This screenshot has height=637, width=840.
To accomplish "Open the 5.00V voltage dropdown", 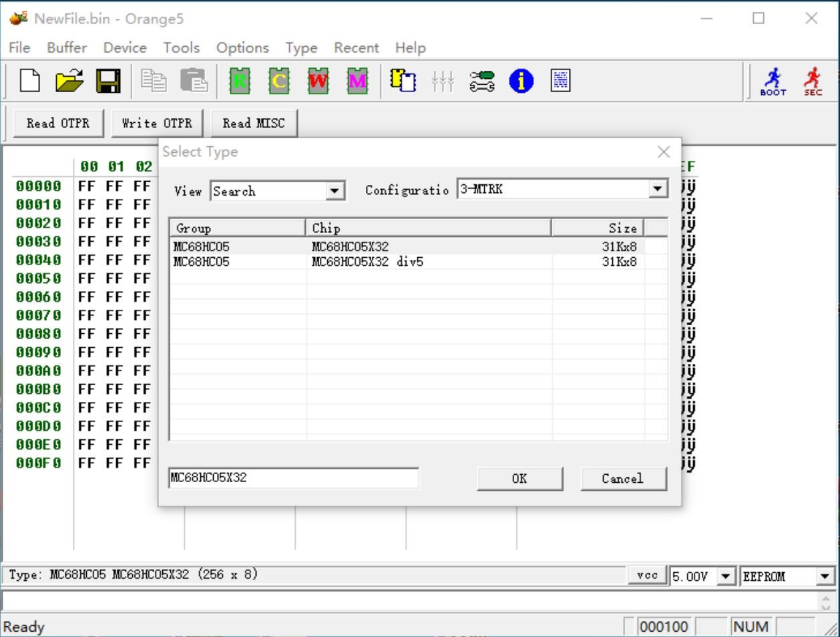I will point(726,576).
